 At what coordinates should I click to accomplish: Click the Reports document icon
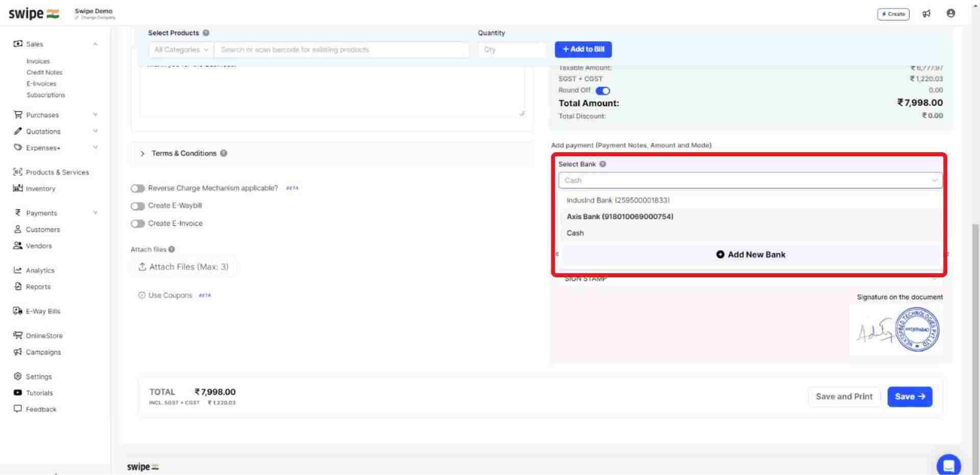(18, 287)
